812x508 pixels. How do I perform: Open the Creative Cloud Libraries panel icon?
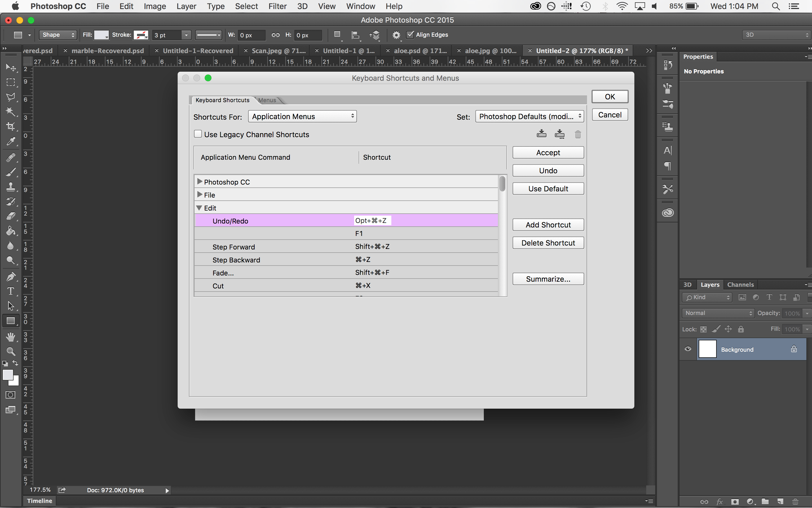[x=668, y=213]
